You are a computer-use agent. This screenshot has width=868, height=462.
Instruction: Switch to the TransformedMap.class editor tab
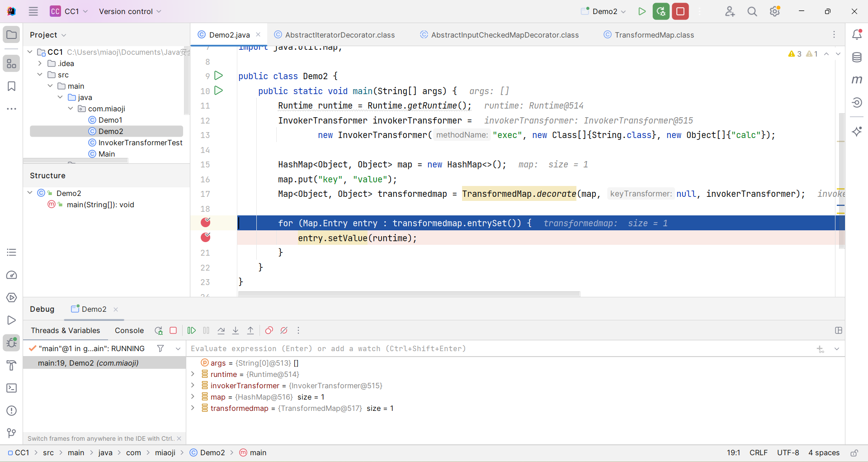pos(654,35)
